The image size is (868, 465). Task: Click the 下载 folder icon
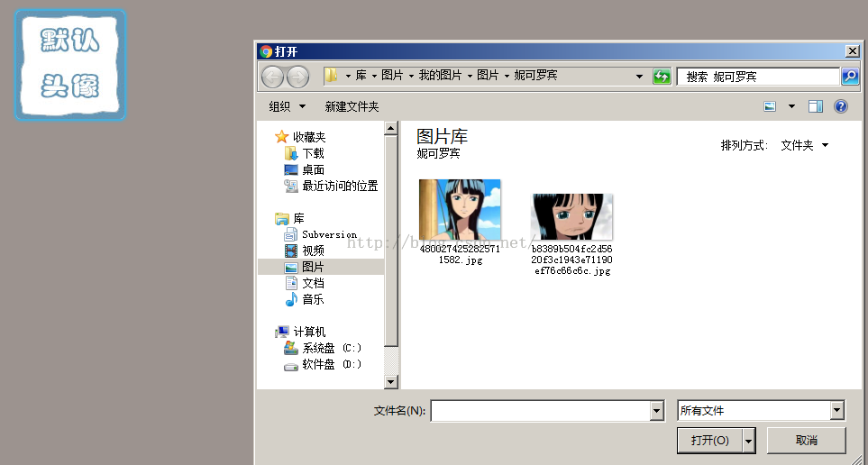(291, 153)
